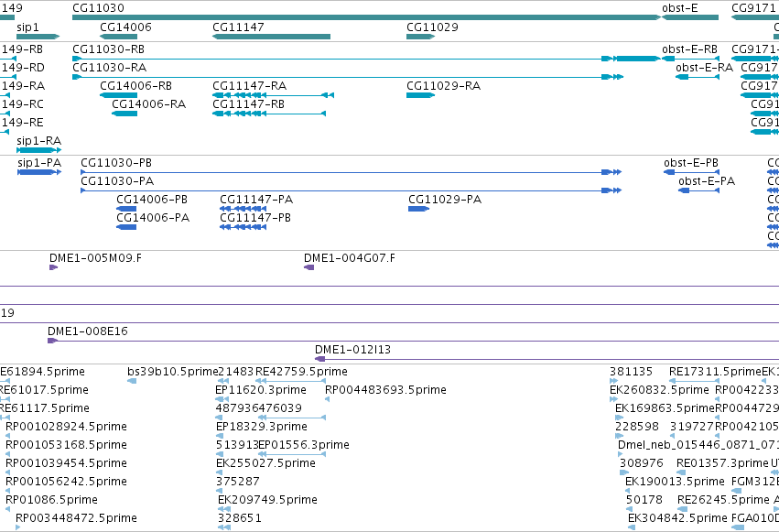Click the CG14006-RA transcript label
The height and width of the screenshot is (532, 779).
148,104
